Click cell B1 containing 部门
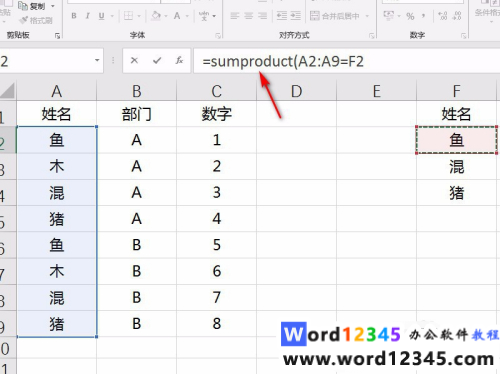Screen dimensions: 504x375 point(137,114)
